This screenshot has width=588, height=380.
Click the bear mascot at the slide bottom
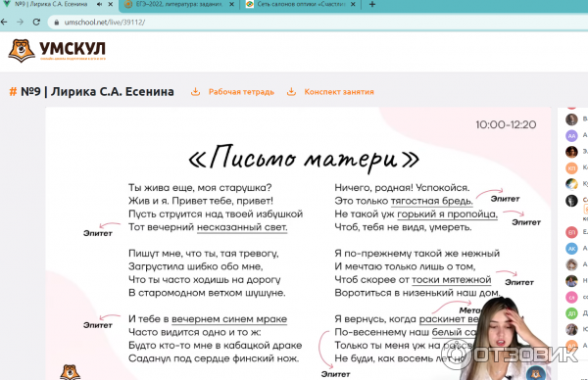(x=70, y=372)
